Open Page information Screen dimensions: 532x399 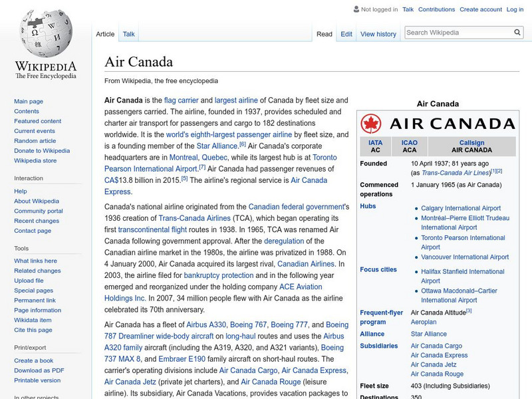(38, 310)
